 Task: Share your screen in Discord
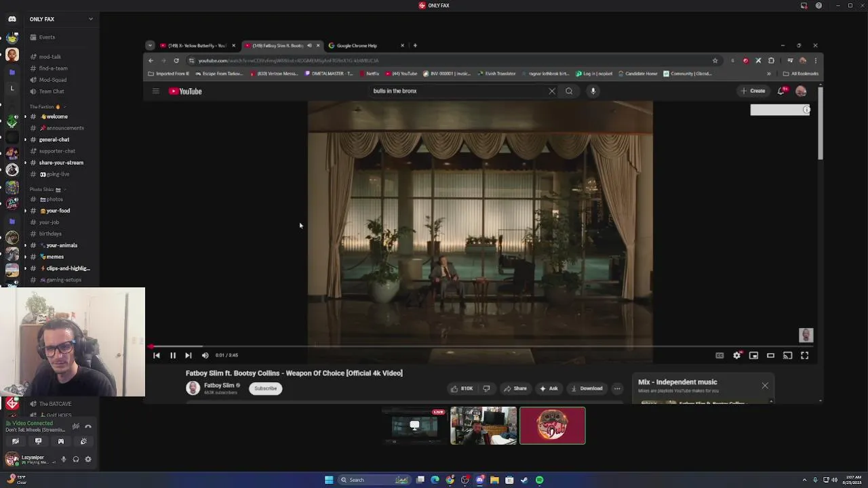click(38, 441)
